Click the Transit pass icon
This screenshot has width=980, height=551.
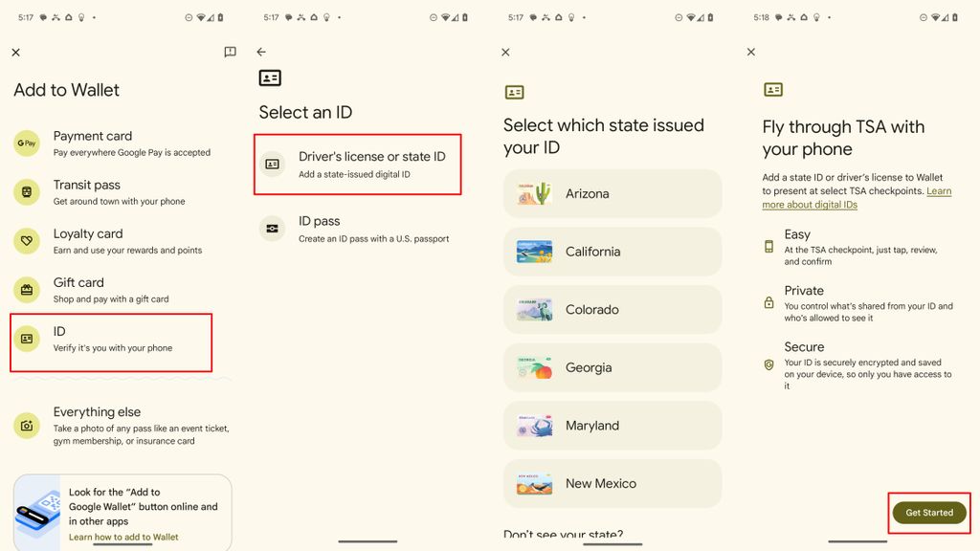[26, 193]
